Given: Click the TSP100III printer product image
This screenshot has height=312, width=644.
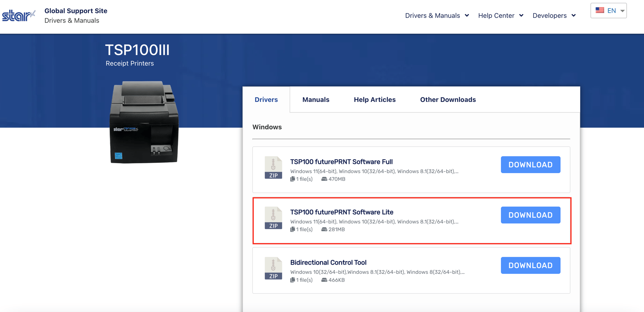Looking at the screenshot, I should coord(144,122).
